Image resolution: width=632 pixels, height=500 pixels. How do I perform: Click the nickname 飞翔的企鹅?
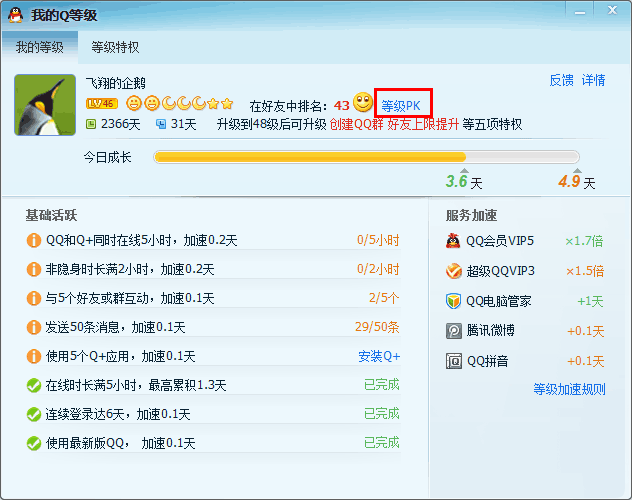click(x=115, y=83)
